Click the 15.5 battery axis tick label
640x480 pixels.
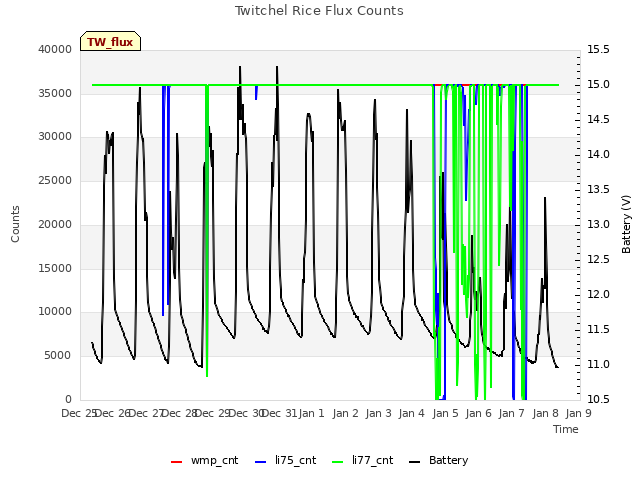click(598, 50)
